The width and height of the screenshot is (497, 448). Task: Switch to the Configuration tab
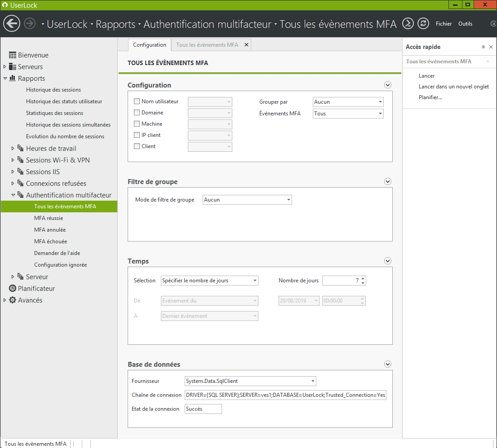pyautogui.click(x=150, y=45)
